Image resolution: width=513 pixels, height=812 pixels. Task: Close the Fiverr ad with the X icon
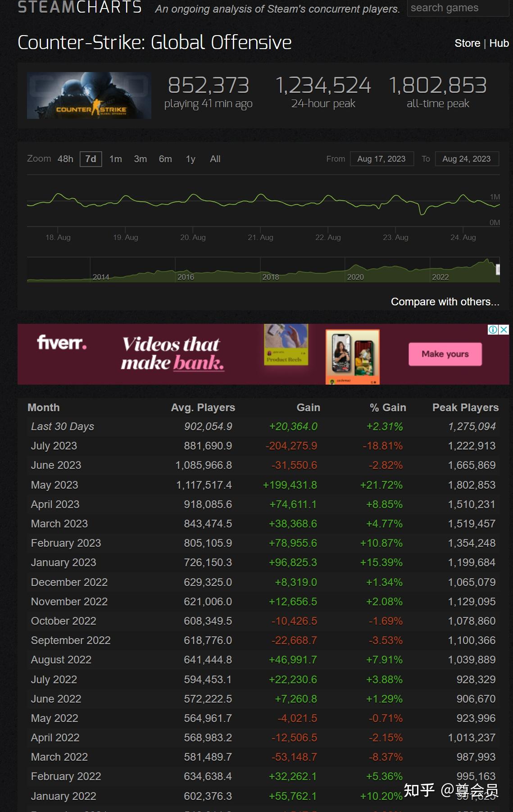[x=504, y=330]
